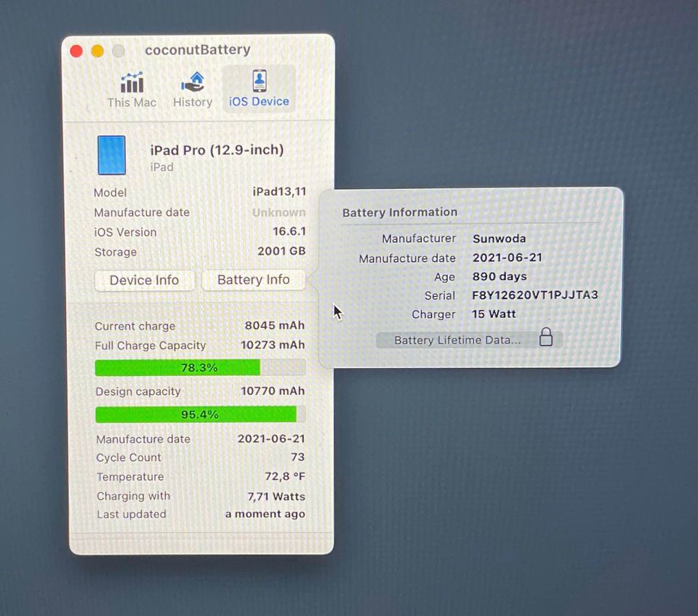
Task: Click the Temperature value 72,8 °F
Action: 285,476
